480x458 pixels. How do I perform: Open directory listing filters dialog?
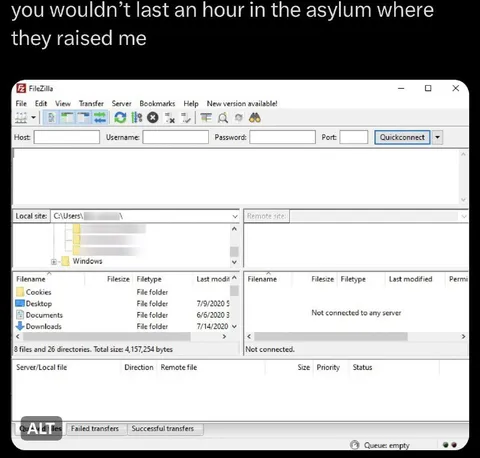206,118
